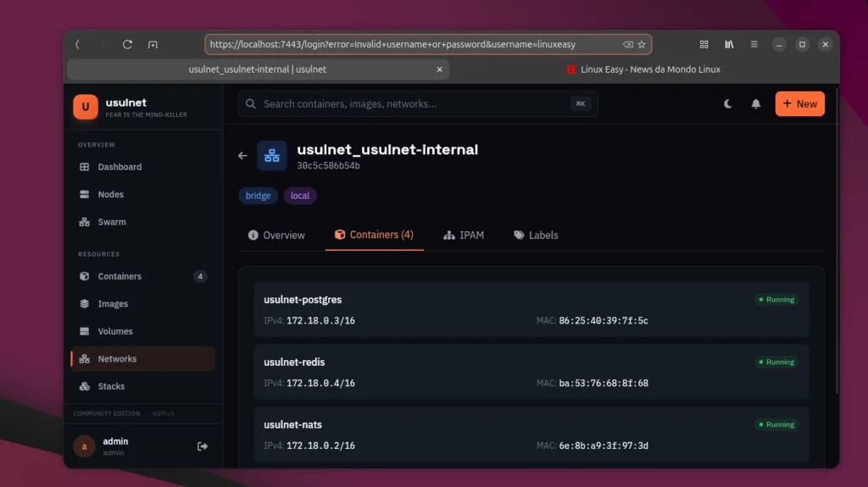868x487 pixels.
Task: Switch to the Containers (4) tab
Action: [374, 235]
